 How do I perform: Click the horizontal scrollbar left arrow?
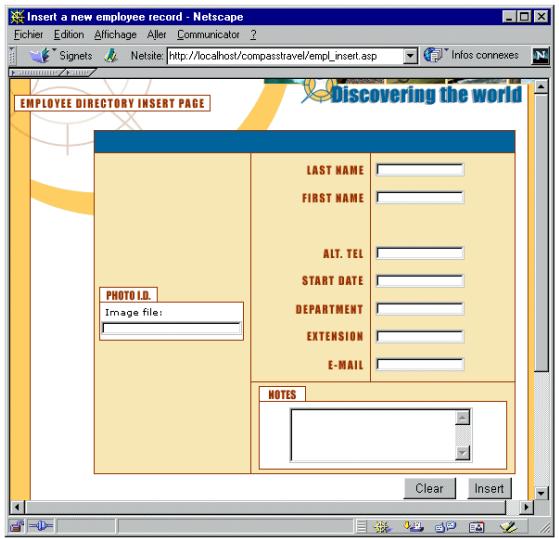point(17,507)
